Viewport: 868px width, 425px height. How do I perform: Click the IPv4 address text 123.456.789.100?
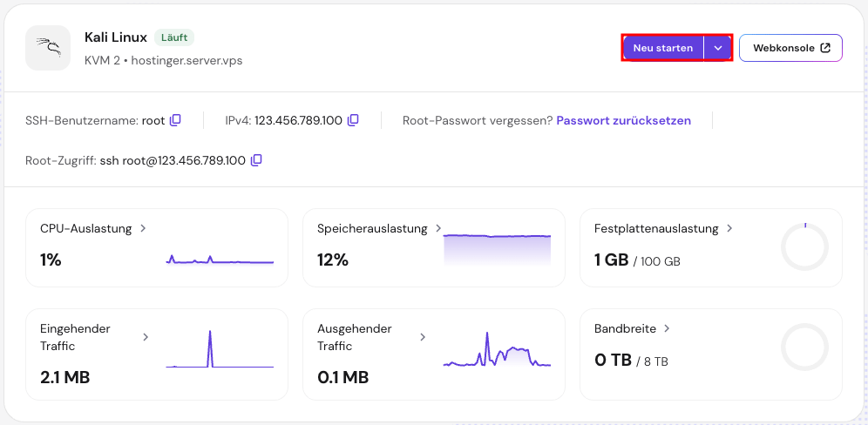pyautogui.click(x=298, y=120)
